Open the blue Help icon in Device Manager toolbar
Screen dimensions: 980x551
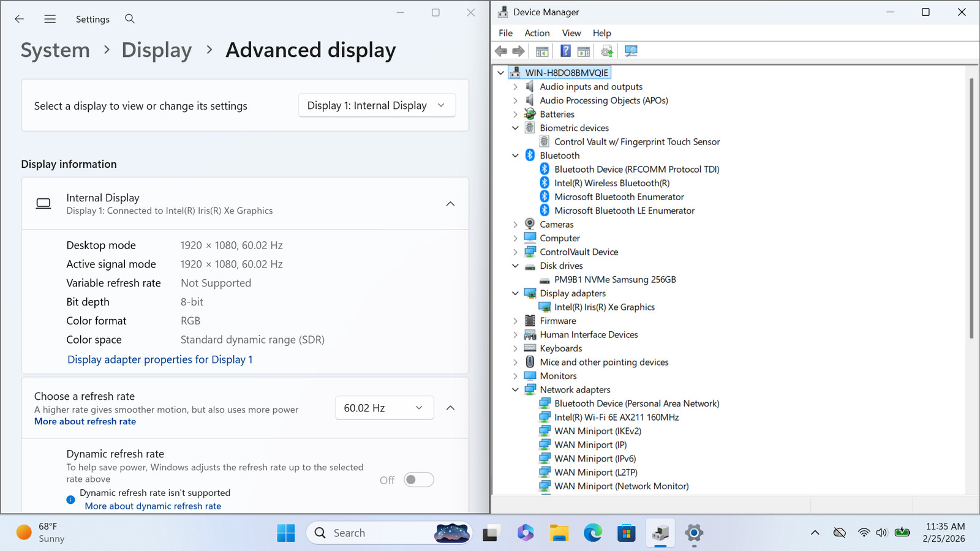(566, 51)
